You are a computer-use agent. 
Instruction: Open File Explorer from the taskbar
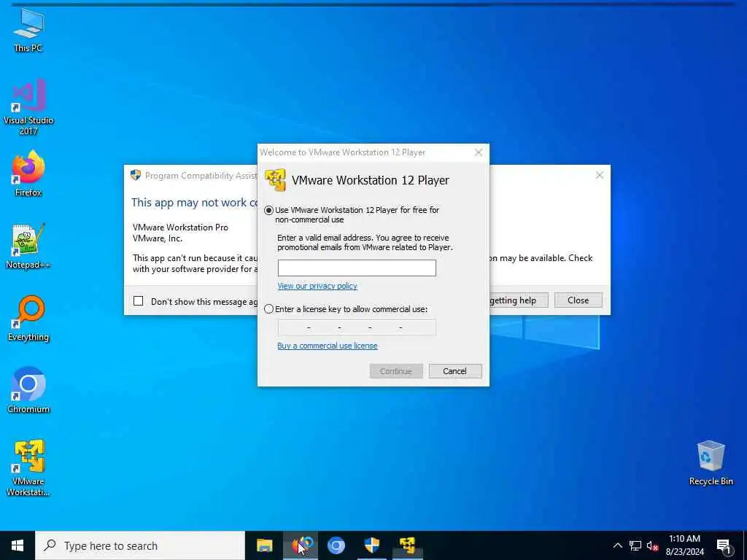point(264,545)
